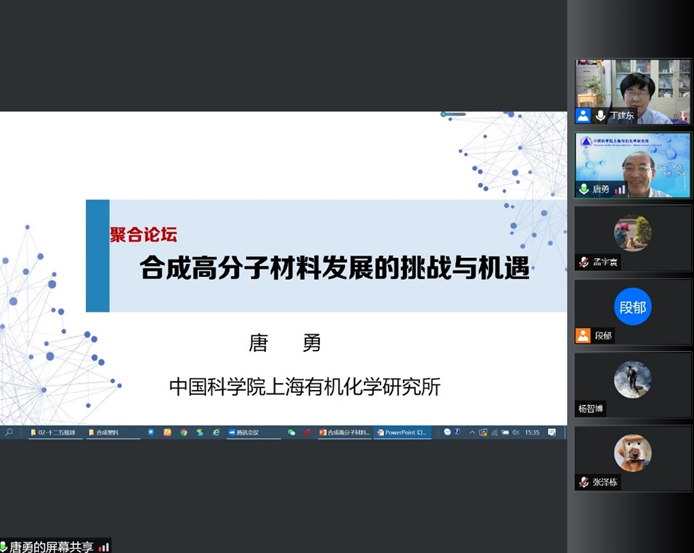
Task: Click 丁建东's microphone icon
Action: coord(601,116)
